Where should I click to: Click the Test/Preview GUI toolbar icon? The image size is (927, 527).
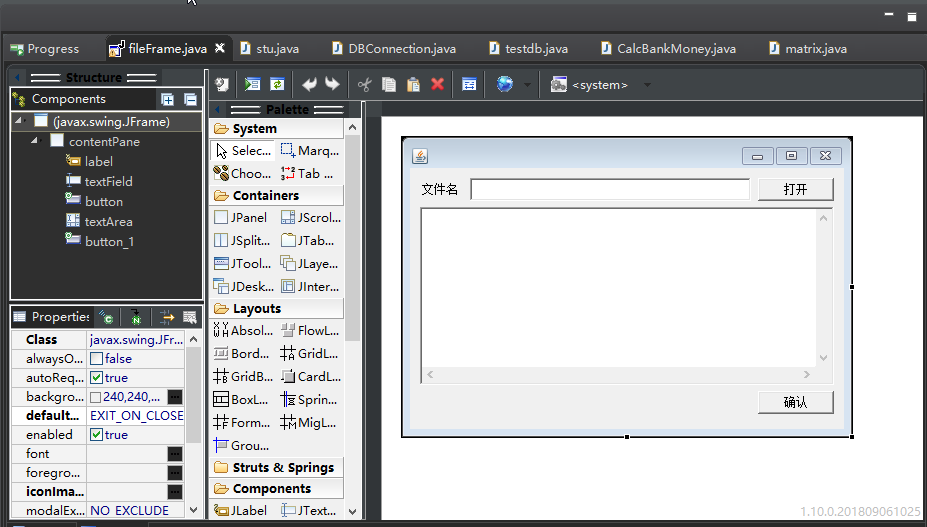(252, 85)
